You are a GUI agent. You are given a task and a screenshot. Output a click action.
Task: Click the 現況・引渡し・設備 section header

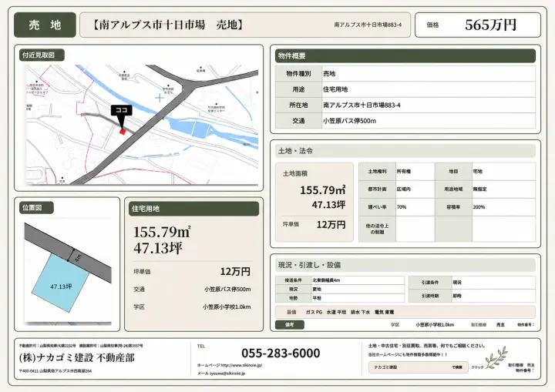(x=405, y=265)
